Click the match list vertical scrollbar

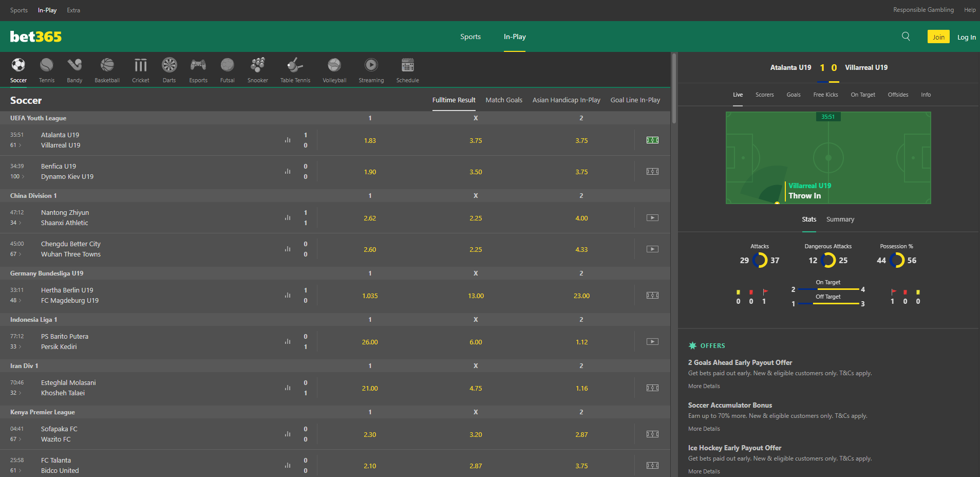tap(674, 87)
